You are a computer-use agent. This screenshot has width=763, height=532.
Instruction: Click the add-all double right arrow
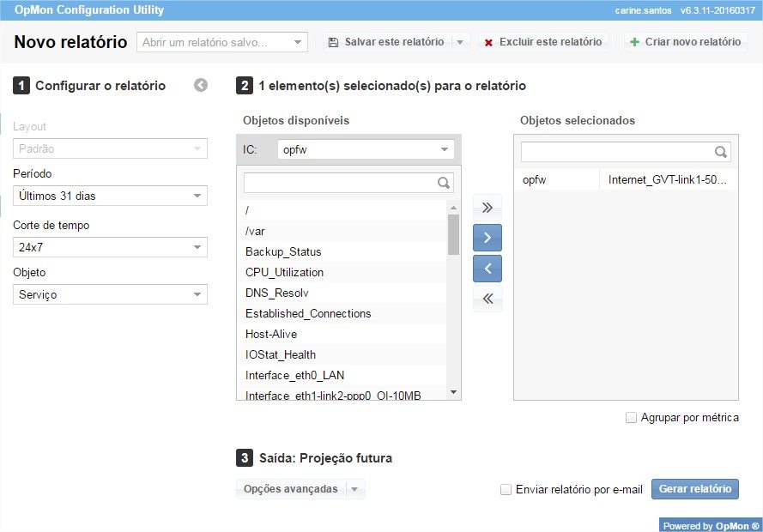tap(487, 207)
